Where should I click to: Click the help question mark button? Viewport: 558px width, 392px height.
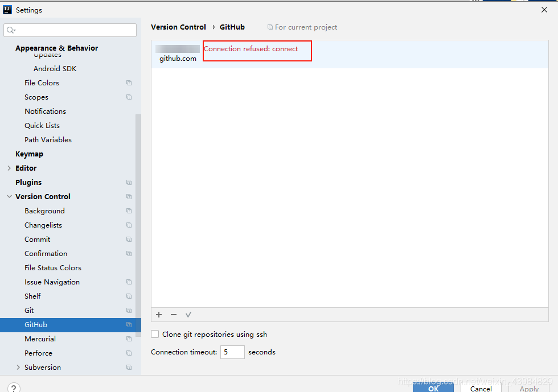coord(14,387)
